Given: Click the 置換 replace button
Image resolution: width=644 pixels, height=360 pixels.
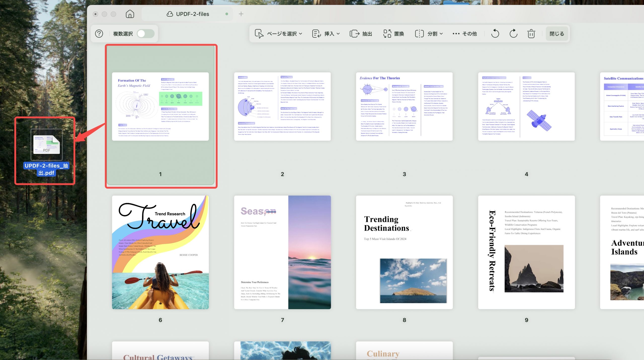Looking at the screenshot, I should tap(394, 34).
